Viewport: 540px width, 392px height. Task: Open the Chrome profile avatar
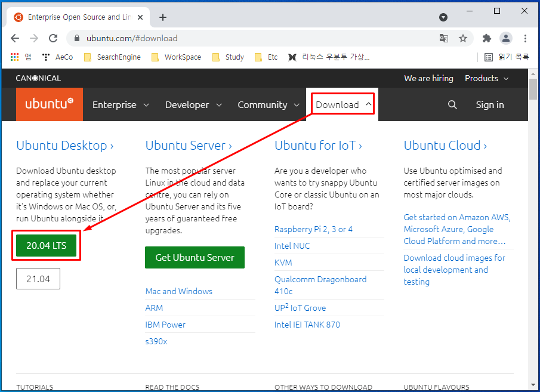(x=506, y=38)
